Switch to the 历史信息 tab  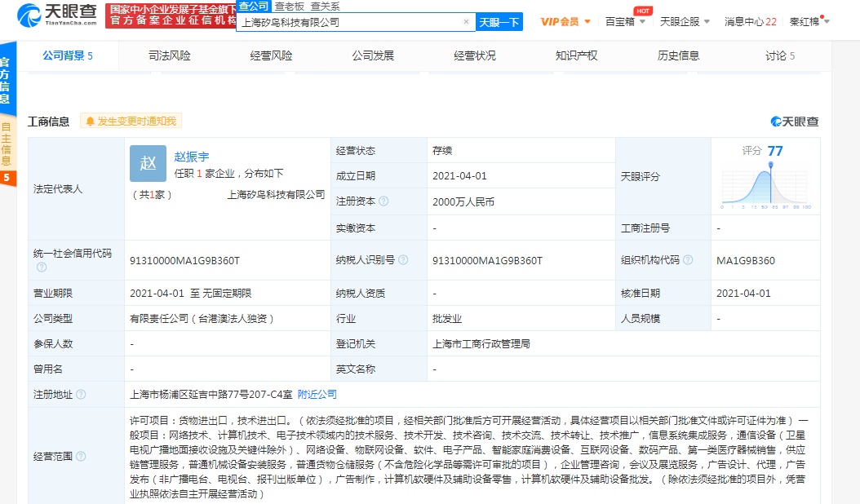[x=679, y=55]
